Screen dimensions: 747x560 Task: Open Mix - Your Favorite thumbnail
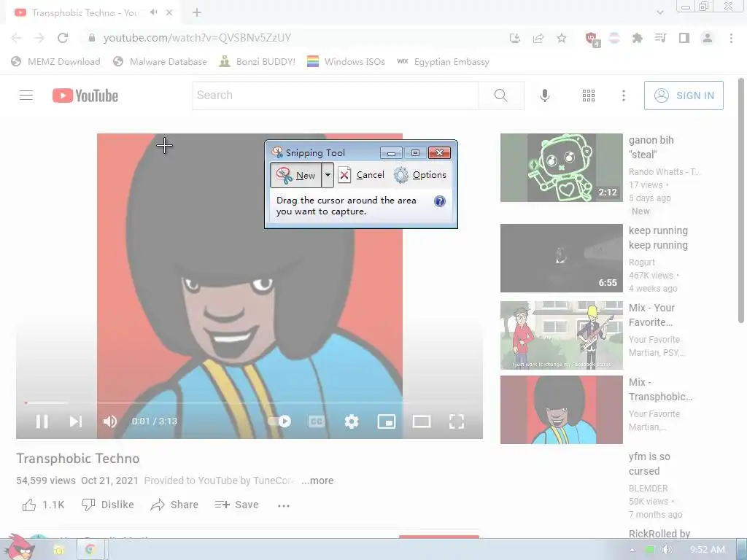point(561,335)
